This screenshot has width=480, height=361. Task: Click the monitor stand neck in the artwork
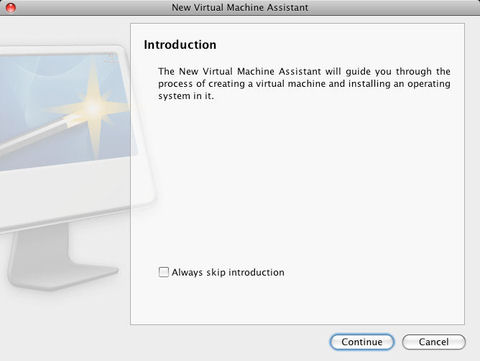(x=40, y=245)
